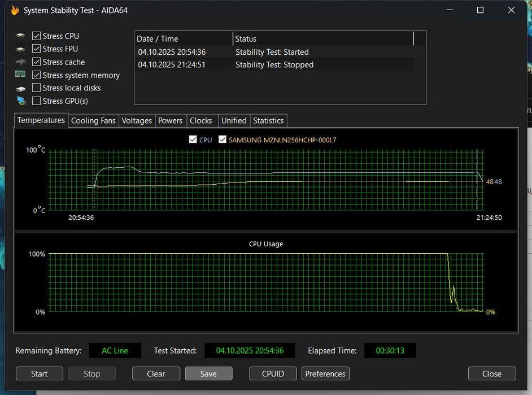Click the AIDA64 flame icon in title bar
This screenshot has height=395, width=532.
15,10
